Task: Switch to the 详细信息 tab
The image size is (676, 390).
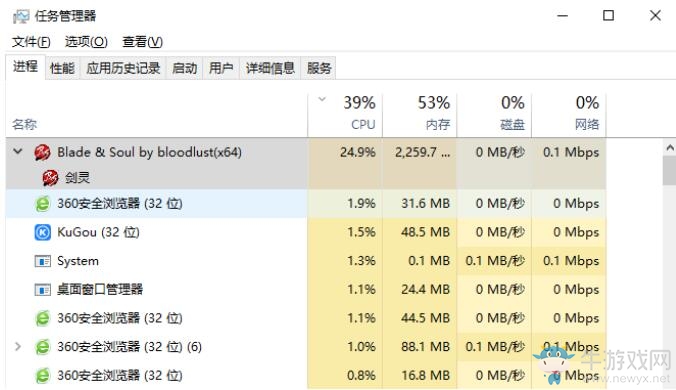Action: pyautogui.click(x=270, y=68)
